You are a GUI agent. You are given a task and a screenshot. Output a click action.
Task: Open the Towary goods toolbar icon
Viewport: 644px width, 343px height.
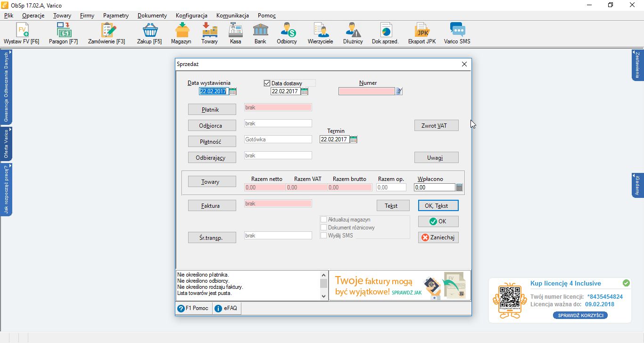[210, 33]
